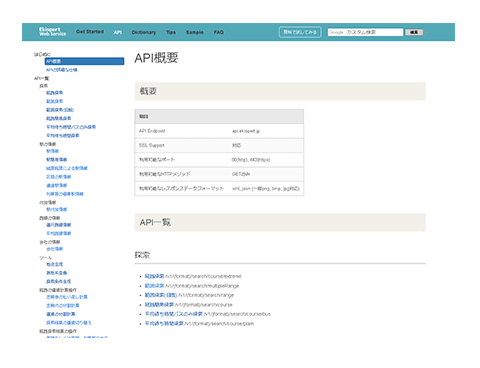The image size is (480, 368).
Task: Click the api.ekispert.jp endpoint cell
Action: tap(246, 131)
